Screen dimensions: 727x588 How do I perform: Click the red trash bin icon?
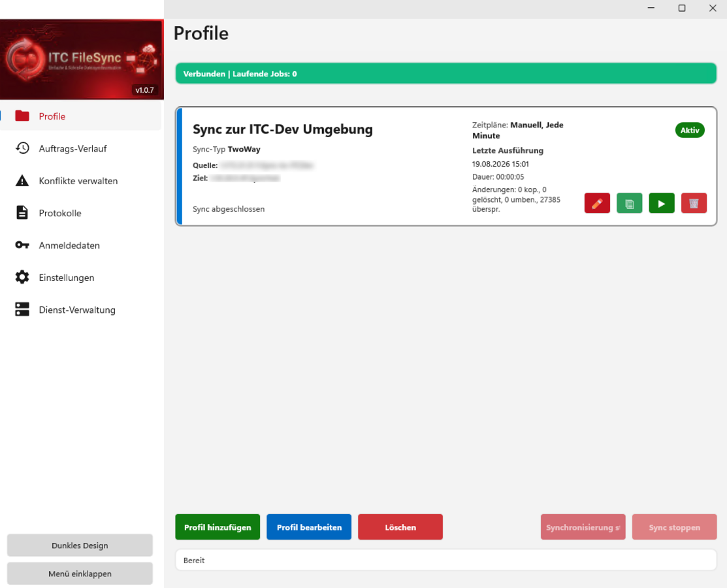(694, 203)
